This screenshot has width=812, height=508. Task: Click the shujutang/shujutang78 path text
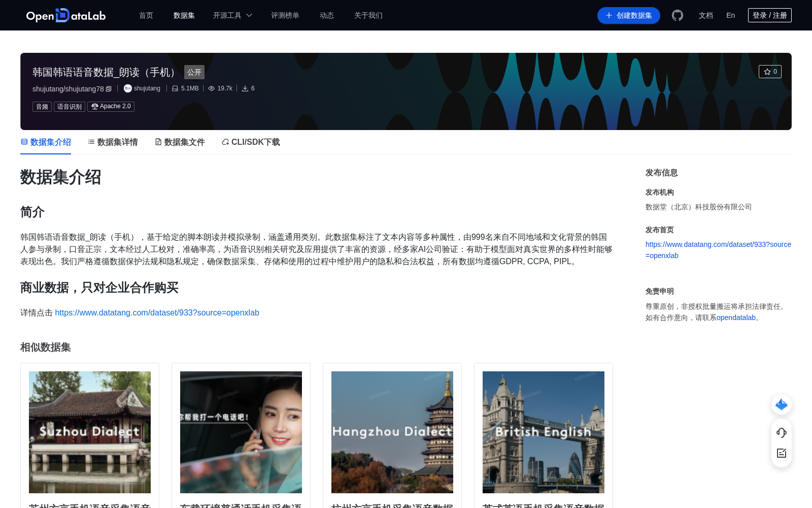[68, 89]
